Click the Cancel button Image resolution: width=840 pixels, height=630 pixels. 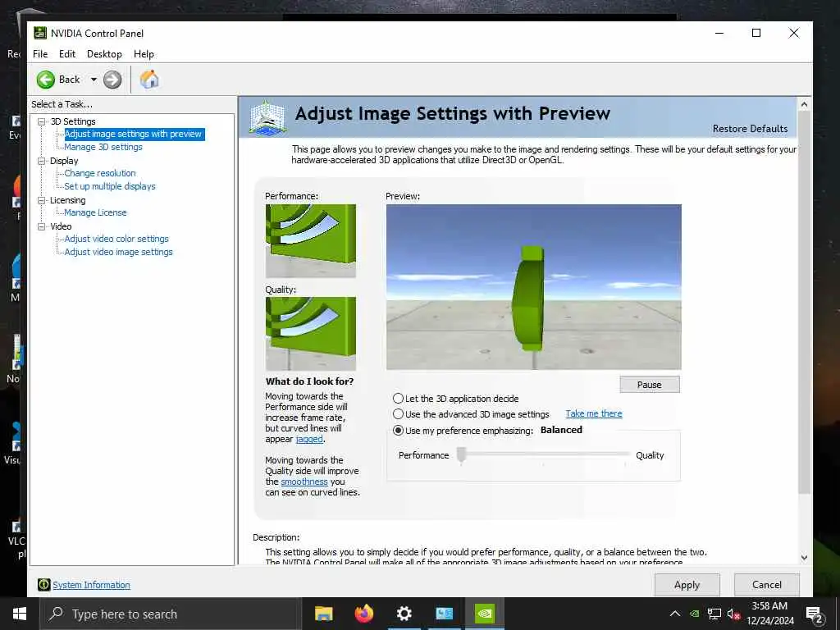[767, 585]
